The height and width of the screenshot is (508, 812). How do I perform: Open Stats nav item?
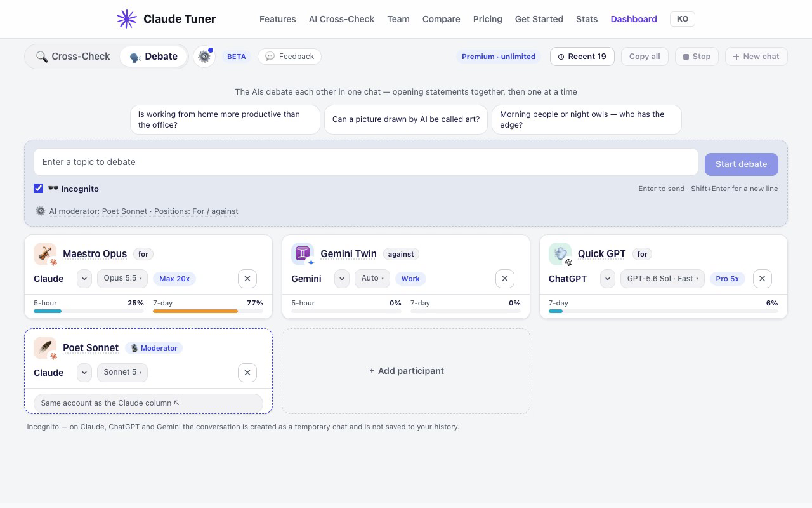coord(587,19)
